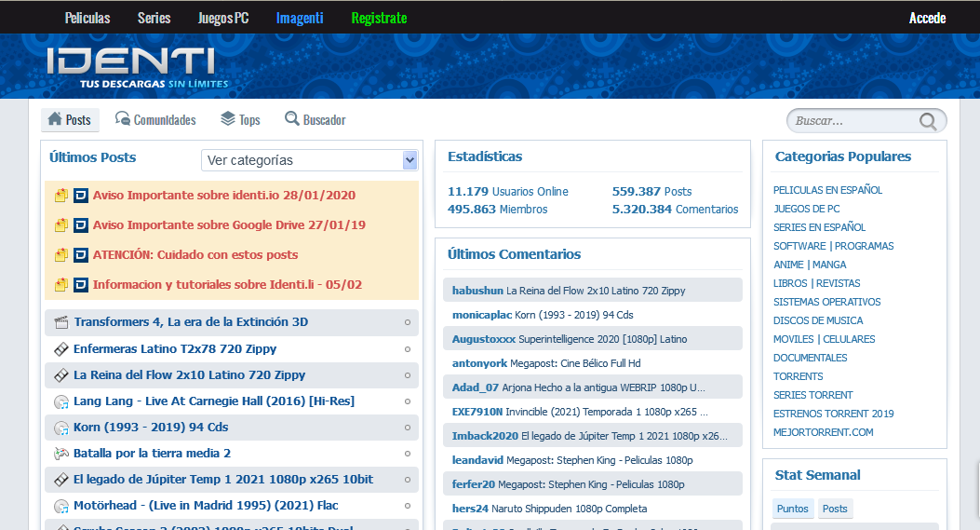Click the green Registrate link
Screen dimensions: 980x530
379,18
